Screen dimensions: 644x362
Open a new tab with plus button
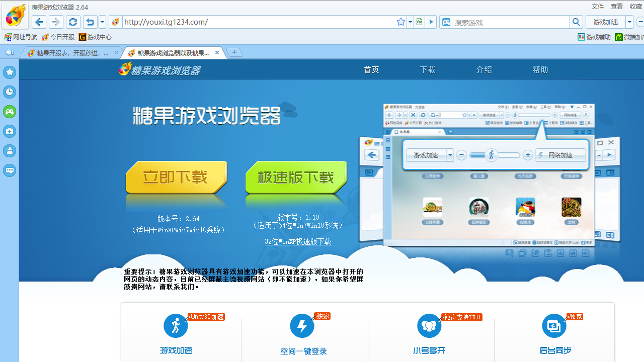coord(234,52)
